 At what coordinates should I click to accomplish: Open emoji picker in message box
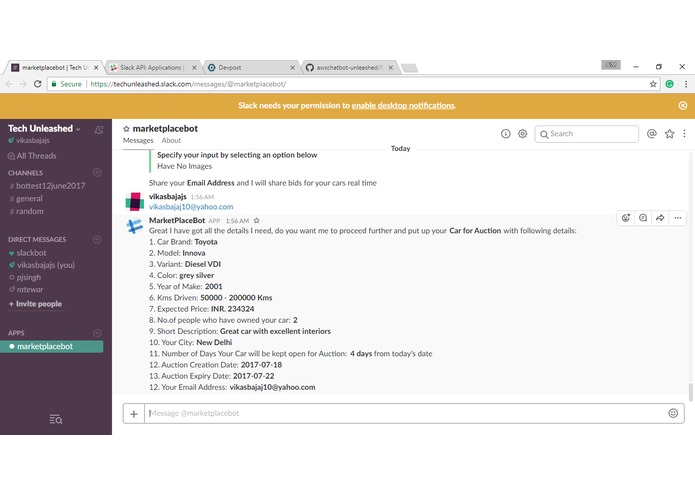pos(673,413)
